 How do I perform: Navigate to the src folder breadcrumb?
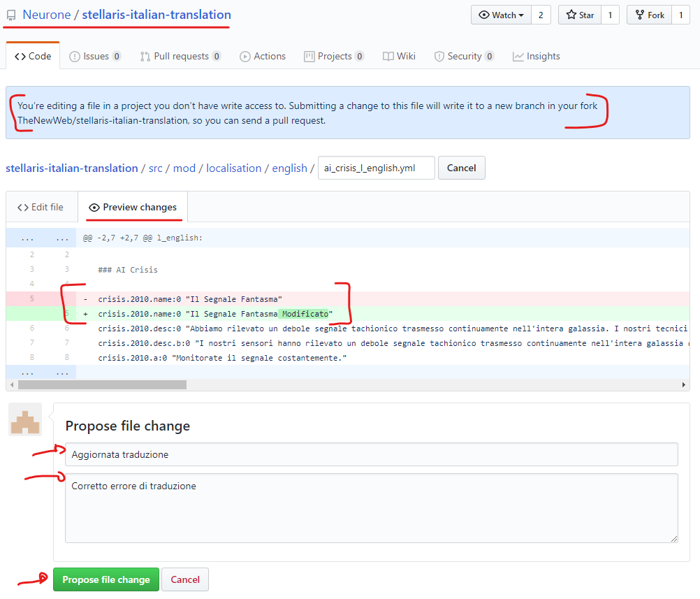(155, 168)
